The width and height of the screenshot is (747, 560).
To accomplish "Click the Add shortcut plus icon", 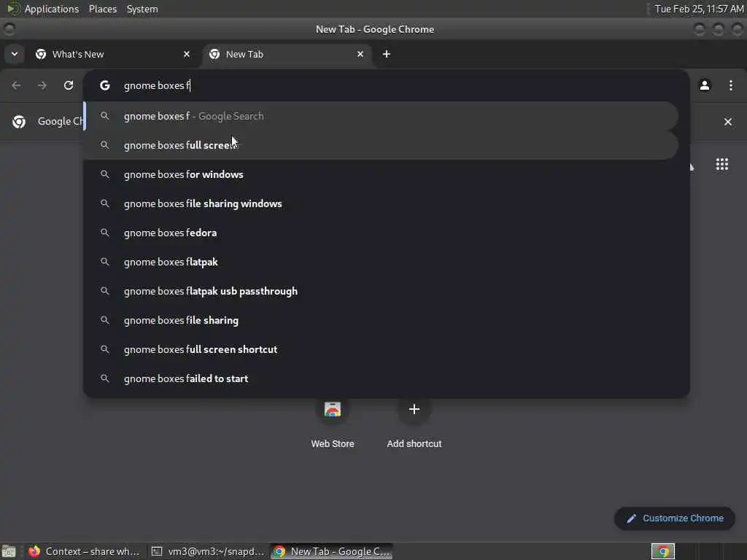I will pyautogui.click(x=414, y=410).
